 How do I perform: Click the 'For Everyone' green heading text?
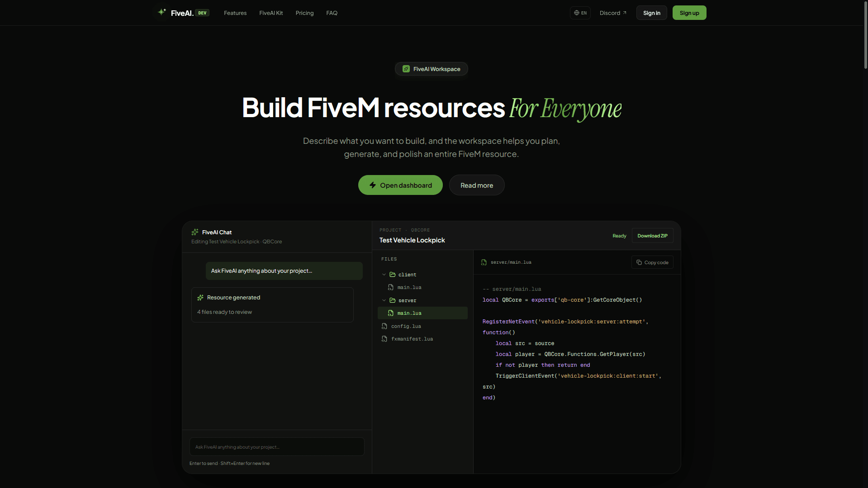(x=565, y=109)
